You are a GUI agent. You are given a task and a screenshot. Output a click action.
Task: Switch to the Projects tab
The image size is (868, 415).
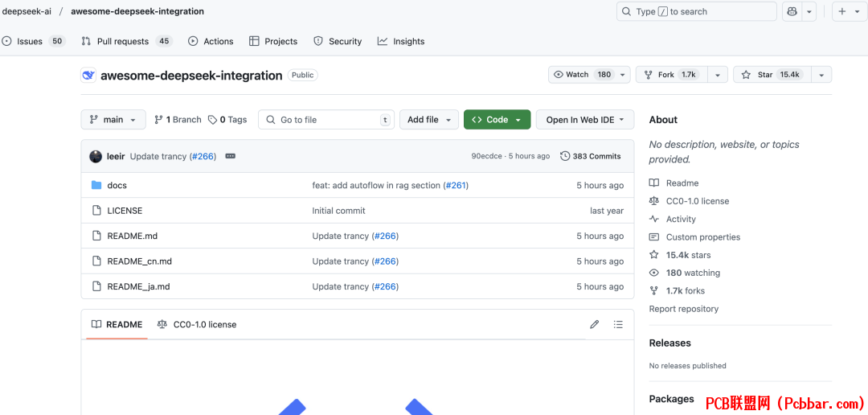click(273, 41)
